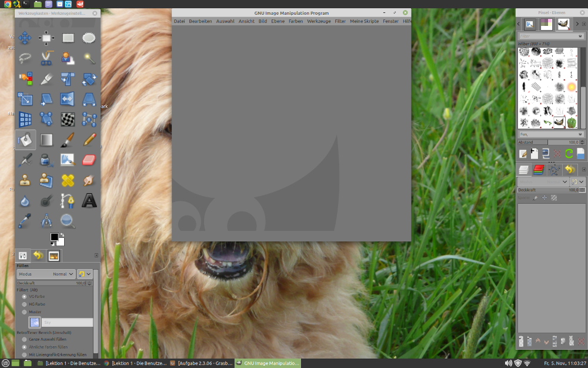Open mode group switcher in tool options

(x=85, y=274)
